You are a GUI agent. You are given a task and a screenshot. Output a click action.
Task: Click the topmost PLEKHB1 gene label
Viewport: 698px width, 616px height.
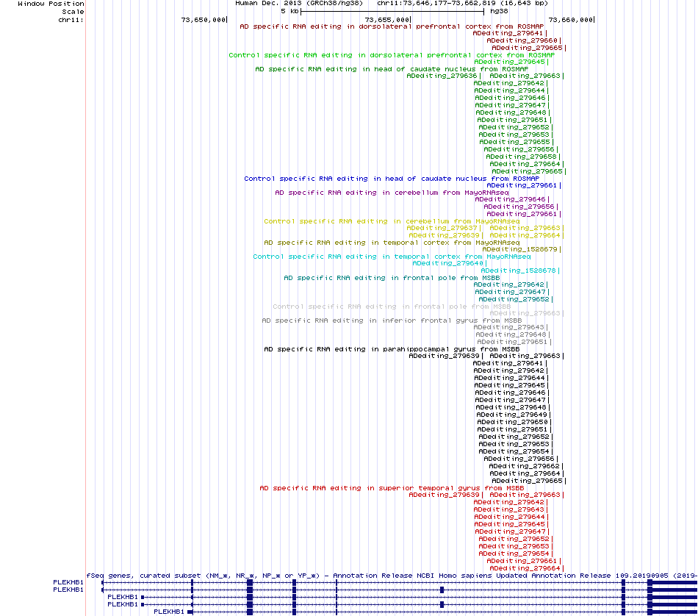[68, 582]
